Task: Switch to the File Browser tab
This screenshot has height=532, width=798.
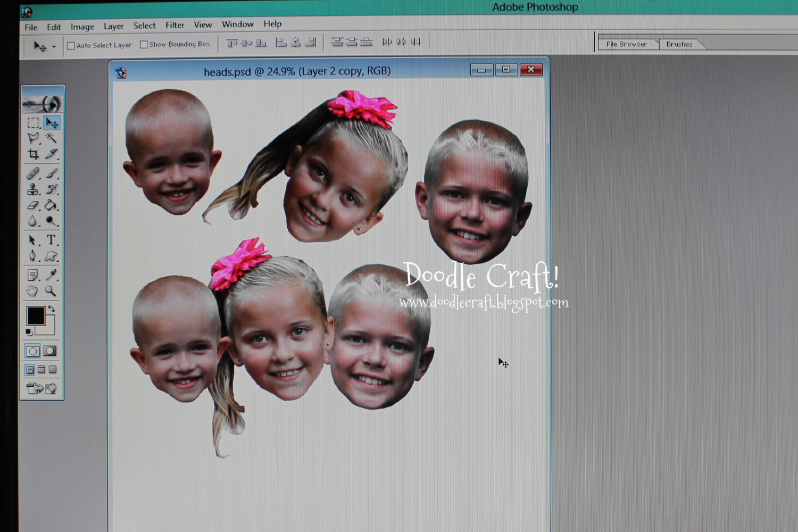Action: click(x=627, y=44)
